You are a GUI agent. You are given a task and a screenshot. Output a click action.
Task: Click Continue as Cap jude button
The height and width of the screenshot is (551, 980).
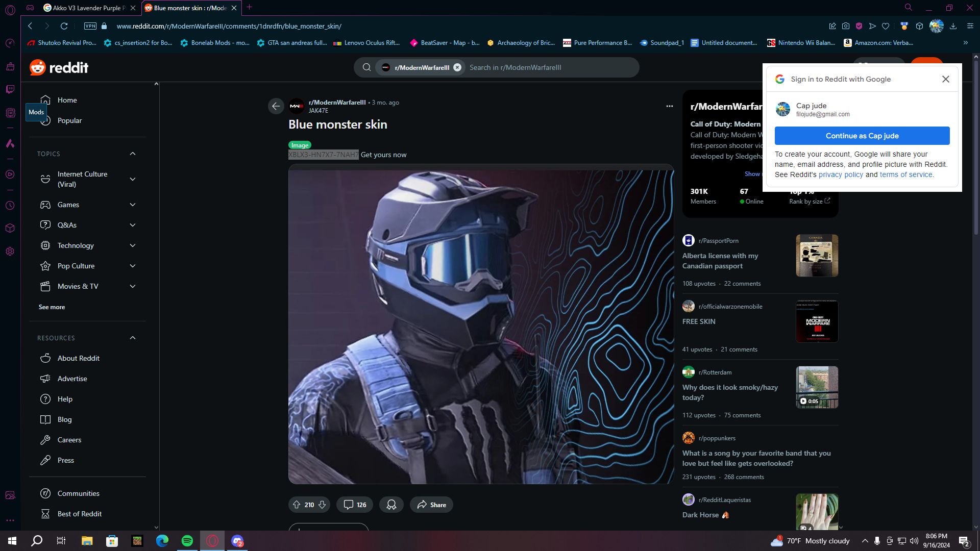[862, 136]
